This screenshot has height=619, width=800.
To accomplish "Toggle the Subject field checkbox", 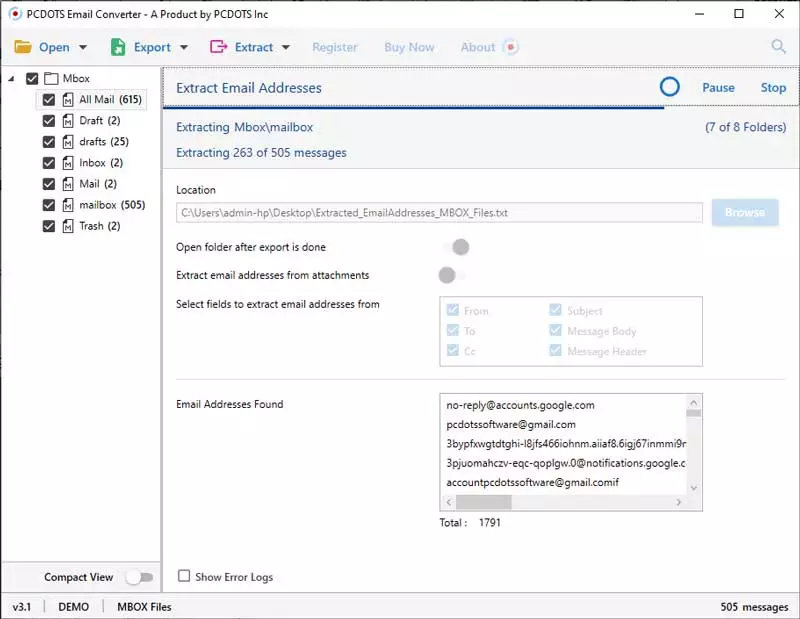I will click(555, 310).
